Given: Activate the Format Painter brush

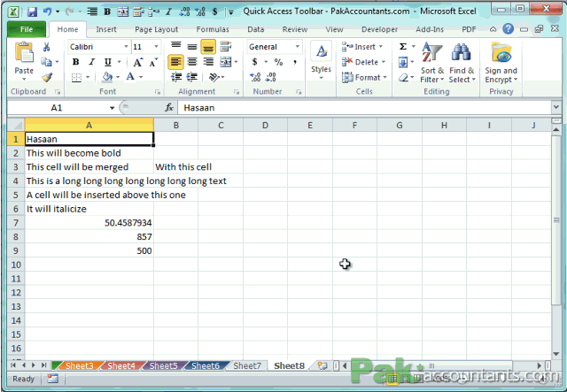Looking at the screenshot, I should point(47,77).
